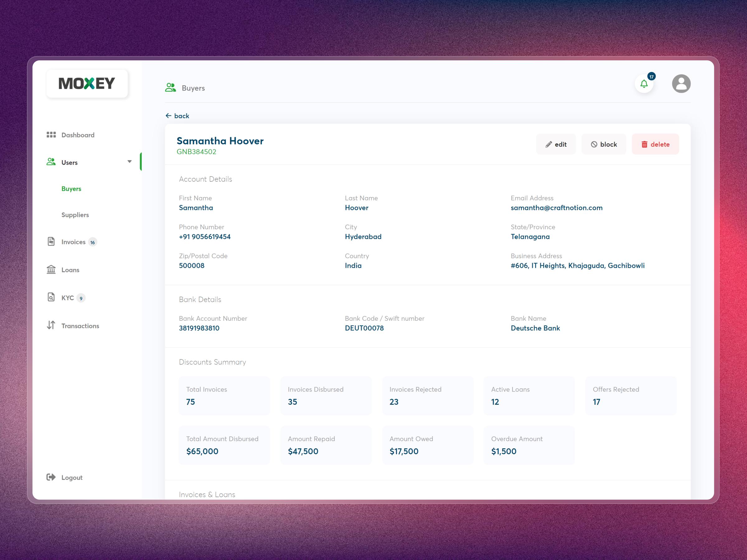This screenshot has height=560, width=747.
Task: Click the KYC count badge 9
Action: [81, 298]
